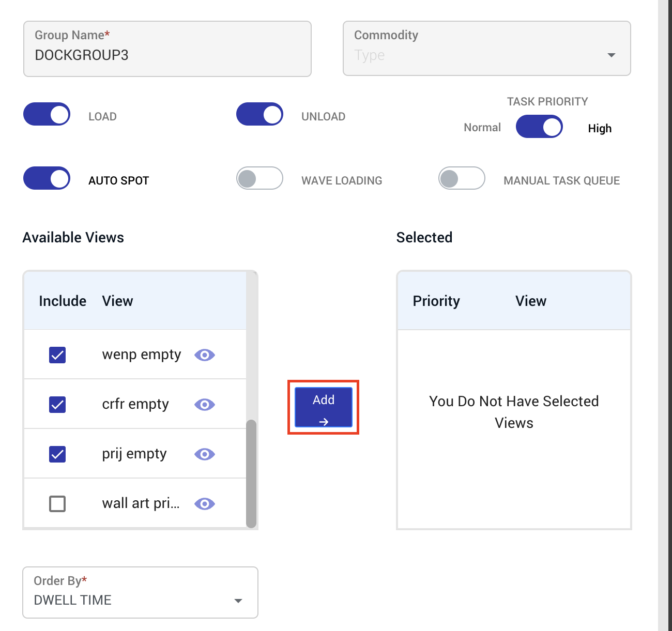
Task: Click the Available Views scrollbar thumb
Action: click(251, 474)
